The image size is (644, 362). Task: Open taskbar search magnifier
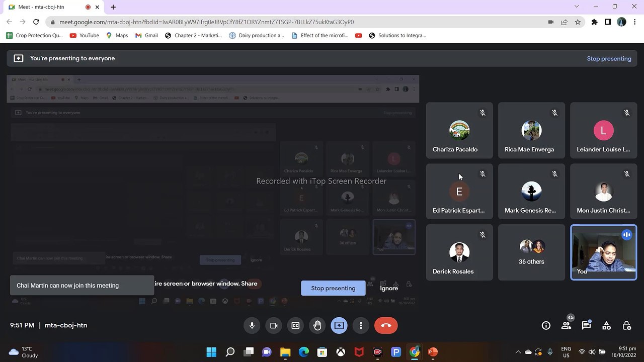tap(230, 352)
